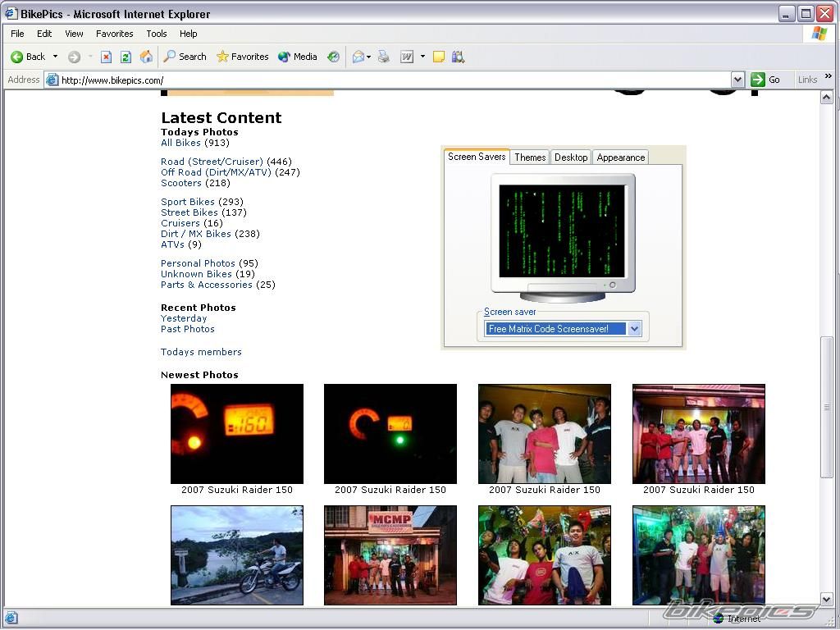Click the Todays members link
This screenshot has width=840, height=630.
[x=201, y=352]
